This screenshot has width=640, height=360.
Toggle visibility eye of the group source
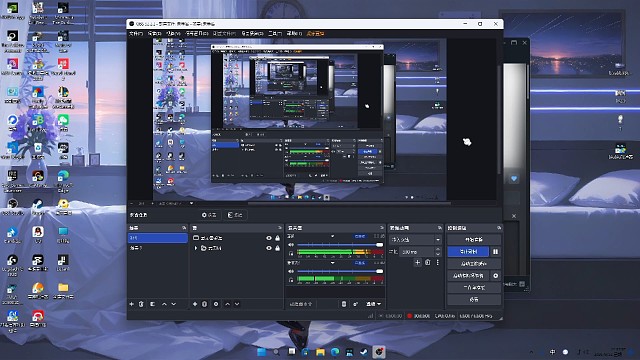(269, 248)
